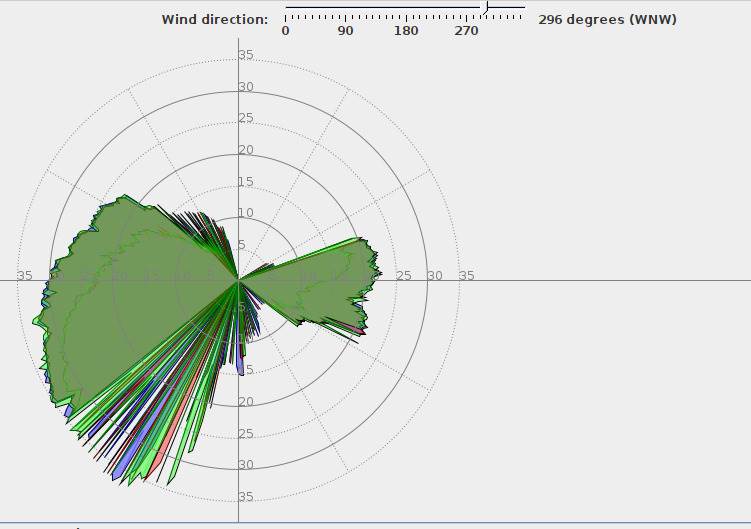The image size is (751, 529).
Task: Click the center origin of the polar plot
Action: (x=238, y=280)
